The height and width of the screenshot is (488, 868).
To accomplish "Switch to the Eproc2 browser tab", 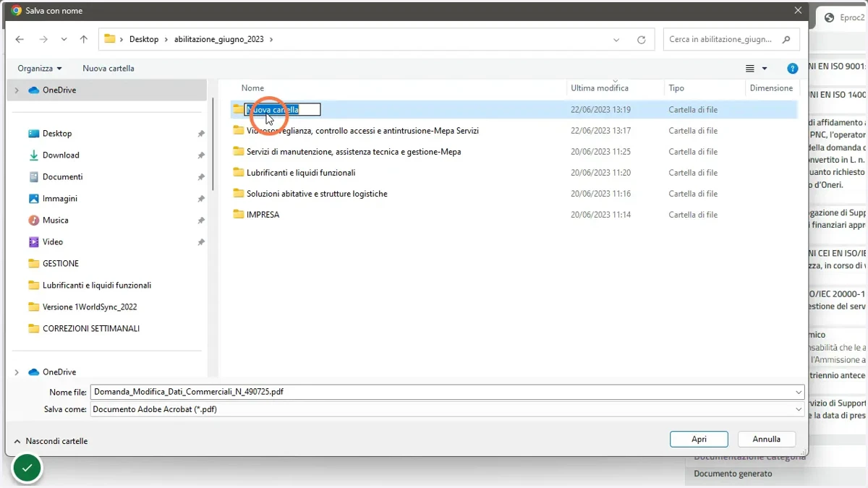I will point(845,18).
